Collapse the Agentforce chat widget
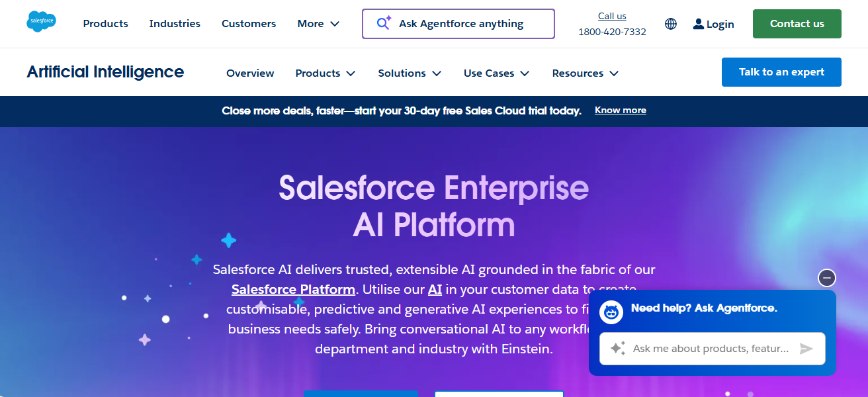The height and width of the screenshot is (397, 868). [826, 278]
